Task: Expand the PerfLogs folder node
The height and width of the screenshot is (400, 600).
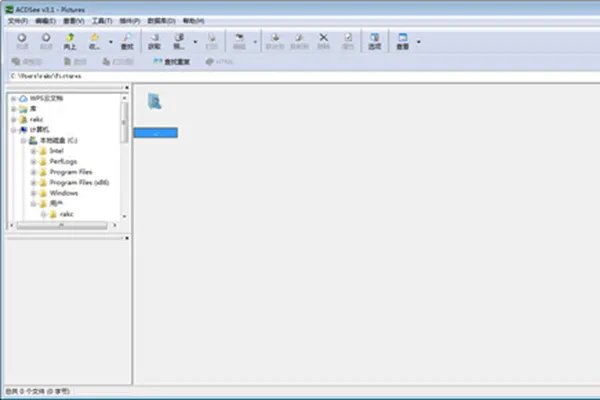Action: click(33, 162)
